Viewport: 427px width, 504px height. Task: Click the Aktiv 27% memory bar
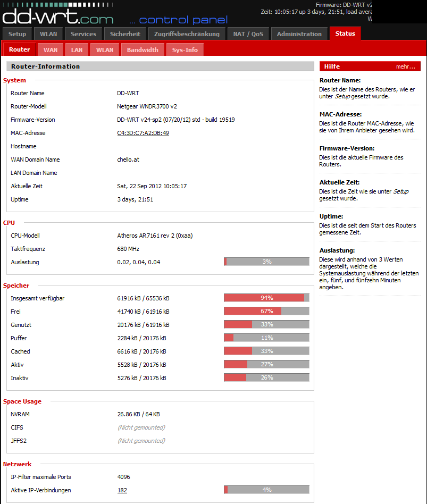[x=266, y=364]
